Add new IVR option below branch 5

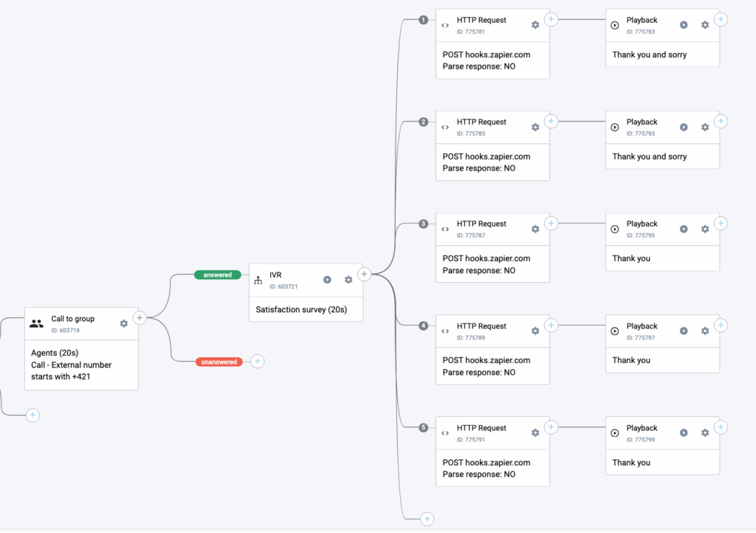pos(427,519)
